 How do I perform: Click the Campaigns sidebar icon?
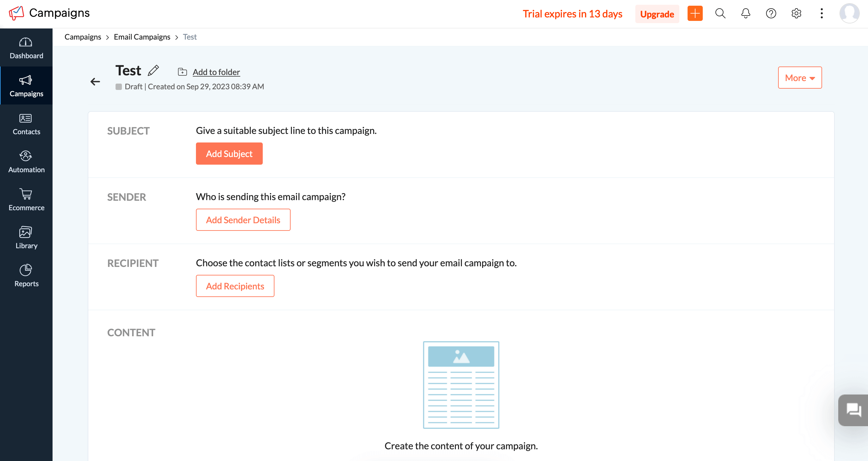click(x=26, y=85)
